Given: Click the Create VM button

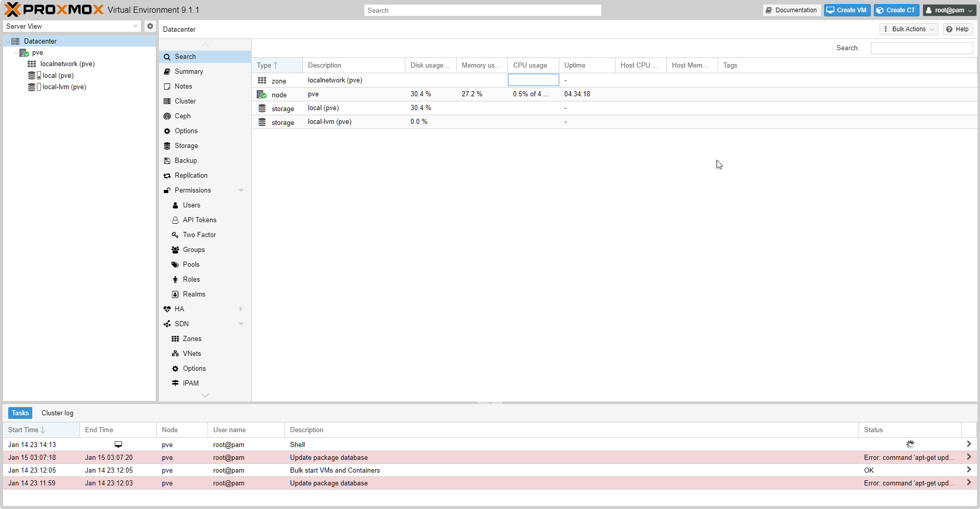Looking at the screenshot, I should click(x=847, y=10).
